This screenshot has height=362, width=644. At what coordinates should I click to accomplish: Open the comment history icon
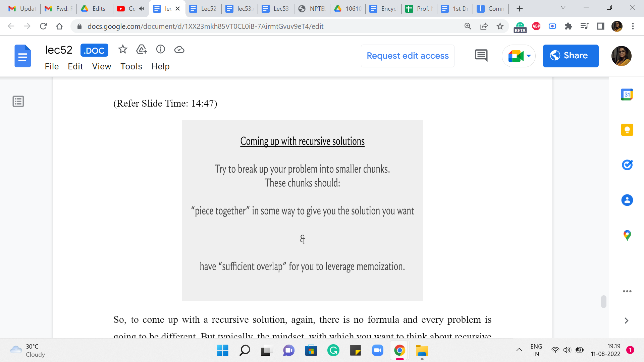point(481,56)
